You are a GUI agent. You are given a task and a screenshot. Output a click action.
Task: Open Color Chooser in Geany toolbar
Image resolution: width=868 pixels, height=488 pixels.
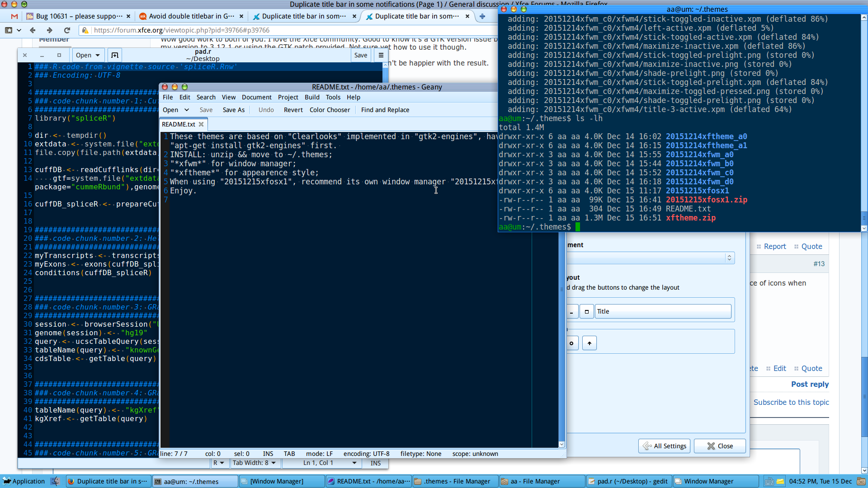(330, 110)
